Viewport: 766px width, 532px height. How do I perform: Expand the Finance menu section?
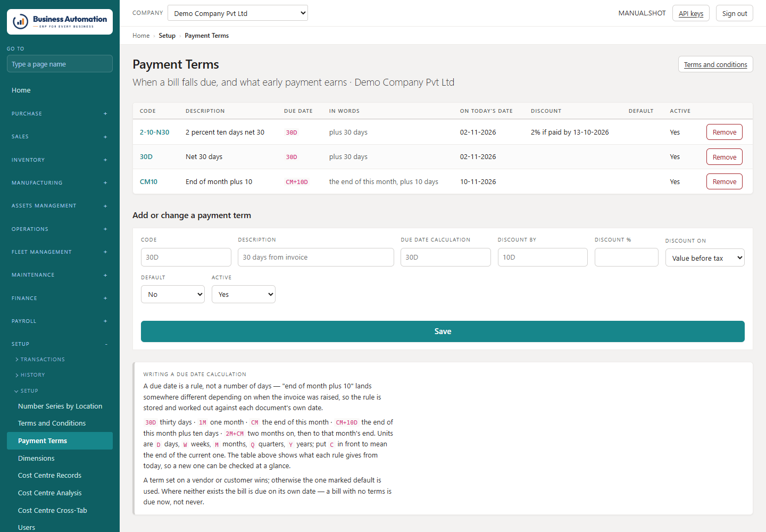(x=60, y=298)
